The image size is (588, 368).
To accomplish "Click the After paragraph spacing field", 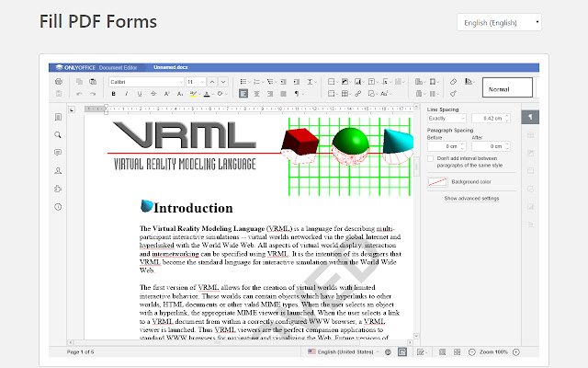I will pos(491,146).
